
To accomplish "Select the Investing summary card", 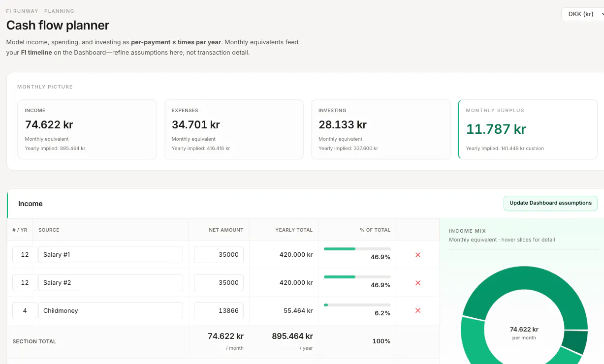I will (x=381, y=129).
